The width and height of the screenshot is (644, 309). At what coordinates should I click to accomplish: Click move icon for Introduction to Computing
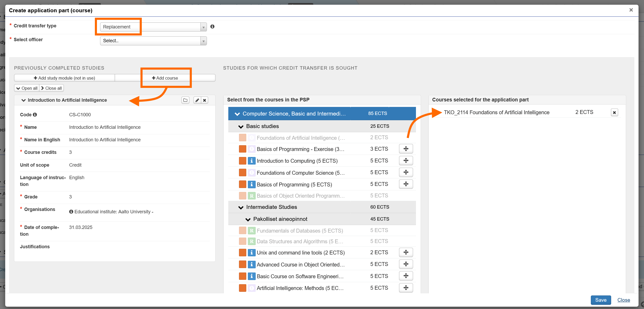click(406, 161)
